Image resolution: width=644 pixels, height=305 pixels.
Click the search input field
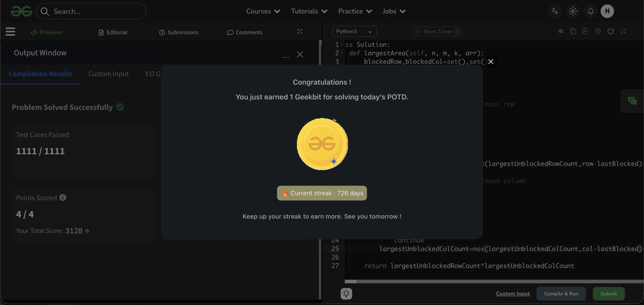[91, 11]
